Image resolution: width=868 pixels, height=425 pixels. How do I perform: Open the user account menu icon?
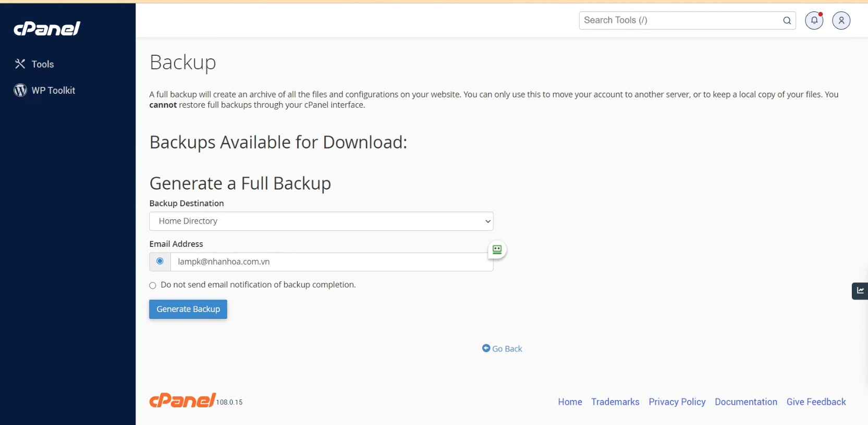(x=841, y=20)
